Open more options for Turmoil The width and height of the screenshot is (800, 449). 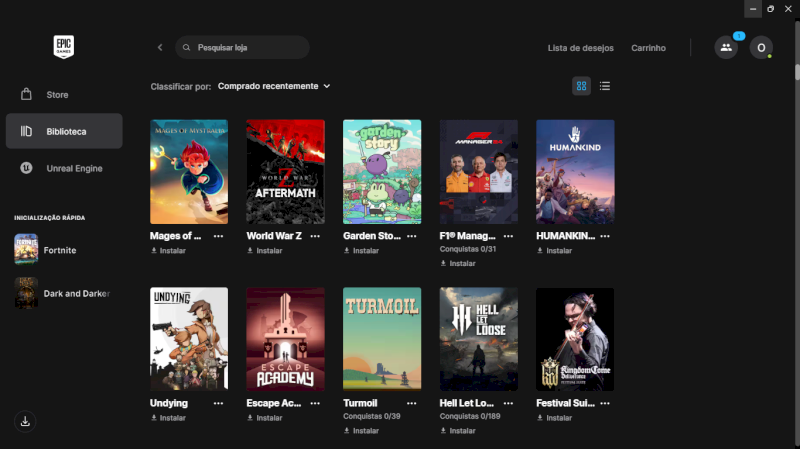412,403
